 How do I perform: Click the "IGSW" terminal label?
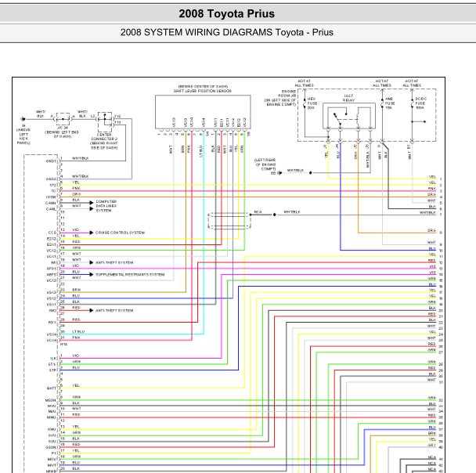[51, 197]
